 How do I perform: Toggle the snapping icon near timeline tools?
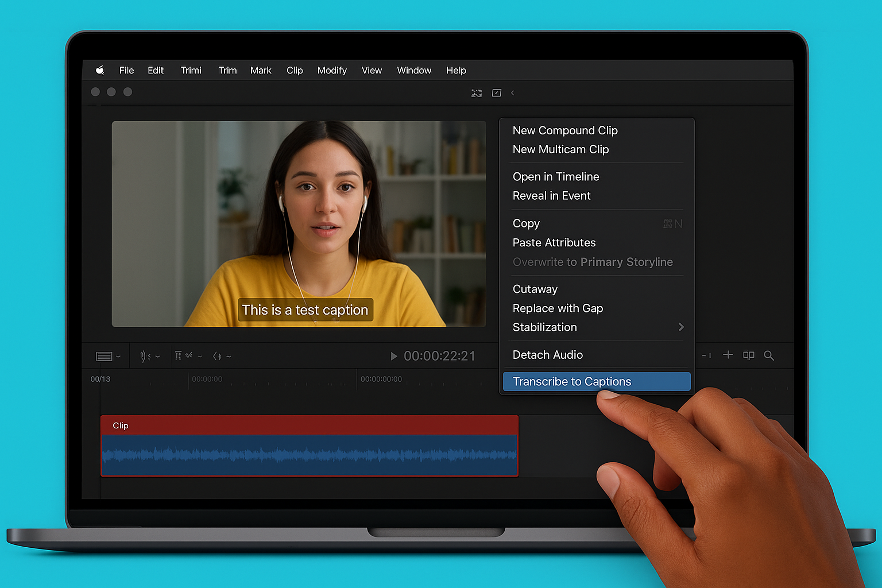[x=188, y=356]
